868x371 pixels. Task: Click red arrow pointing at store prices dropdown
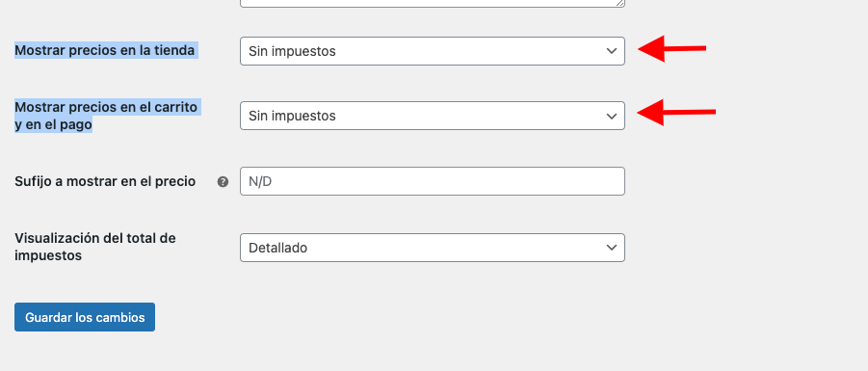672,49
